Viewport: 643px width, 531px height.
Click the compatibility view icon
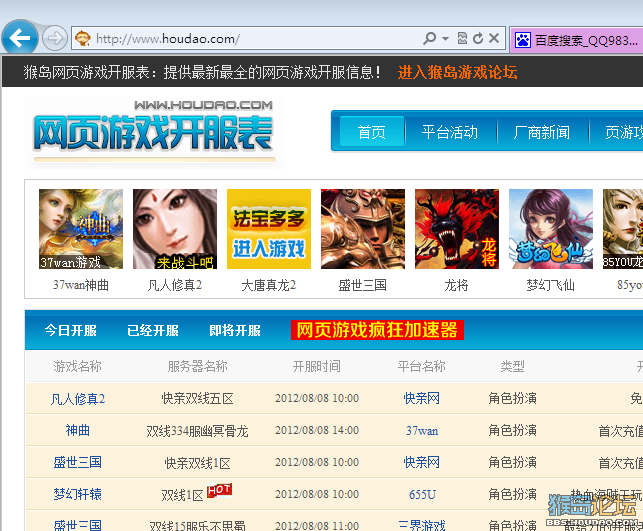462,38
